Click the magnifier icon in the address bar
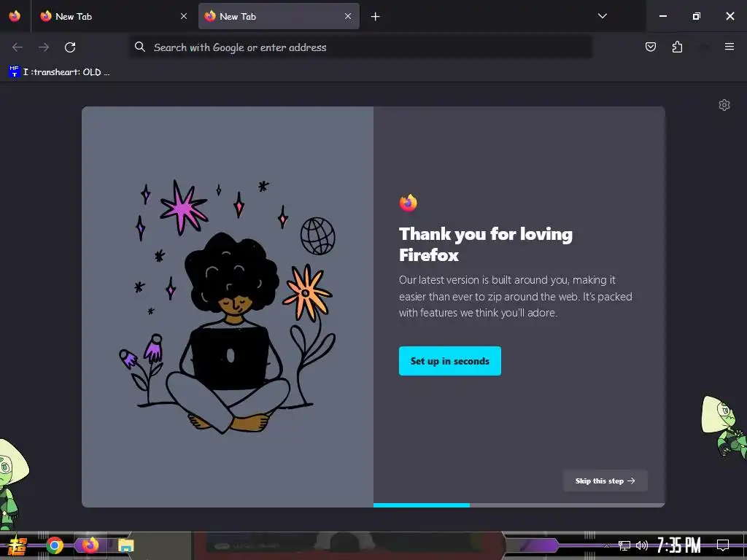Viewport: 747px width, 560px height. (x=139, y=47)
